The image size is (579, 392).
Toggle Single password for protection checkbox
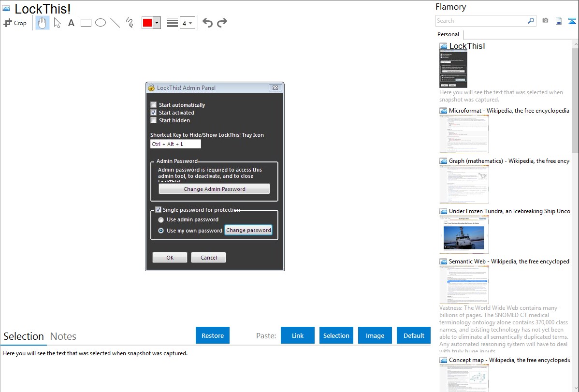point(158,210)
